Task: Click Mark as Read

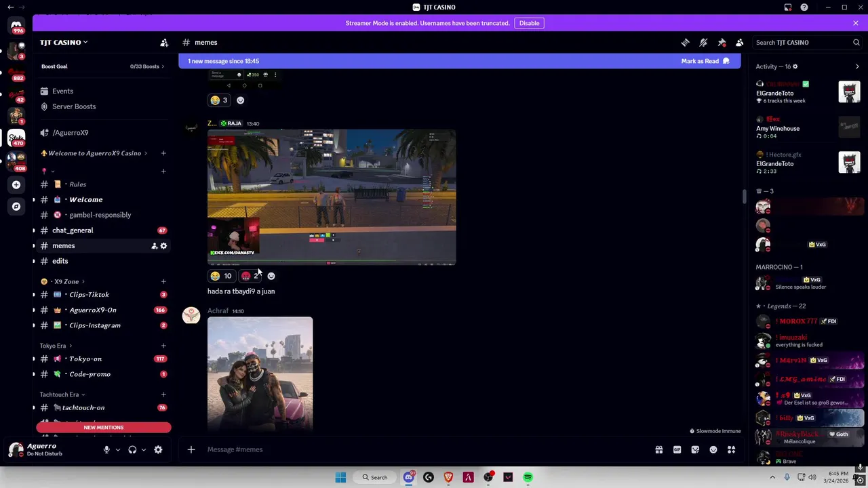Action: click(705, 61)
